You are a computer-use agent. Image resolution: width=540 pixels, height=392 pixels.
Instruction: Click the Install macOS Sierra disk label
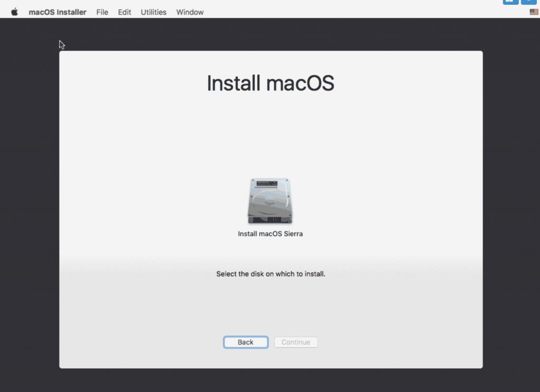tap(271, 234)
